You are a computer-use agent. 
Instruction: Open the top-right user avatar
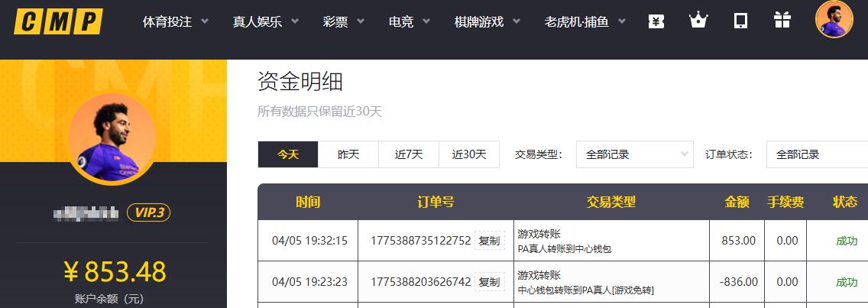click(834, 20)
